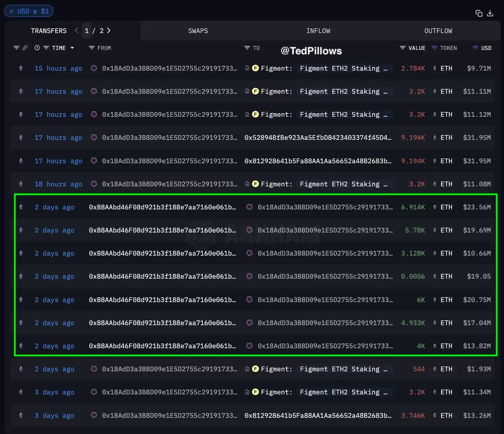Open the '18 hours ago' transaction link
Viewport: 504px width, 434px height.
point(58,184)
